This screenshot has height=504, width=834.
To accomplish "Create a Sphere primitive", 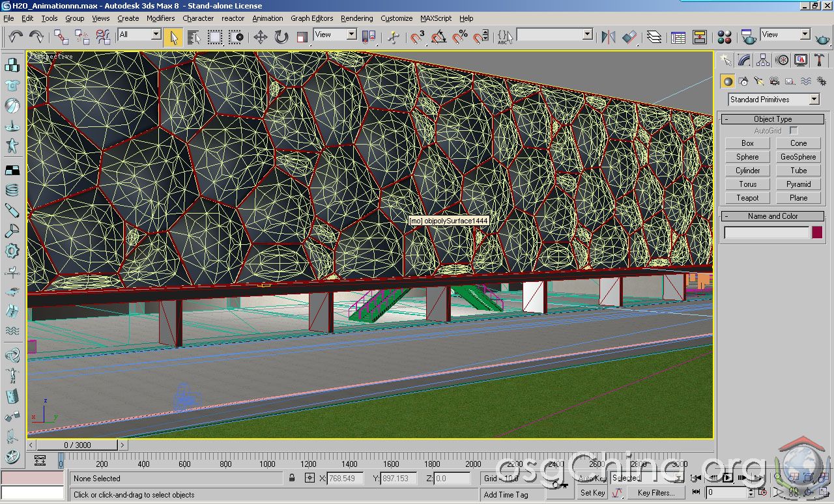I will [747, 157].
